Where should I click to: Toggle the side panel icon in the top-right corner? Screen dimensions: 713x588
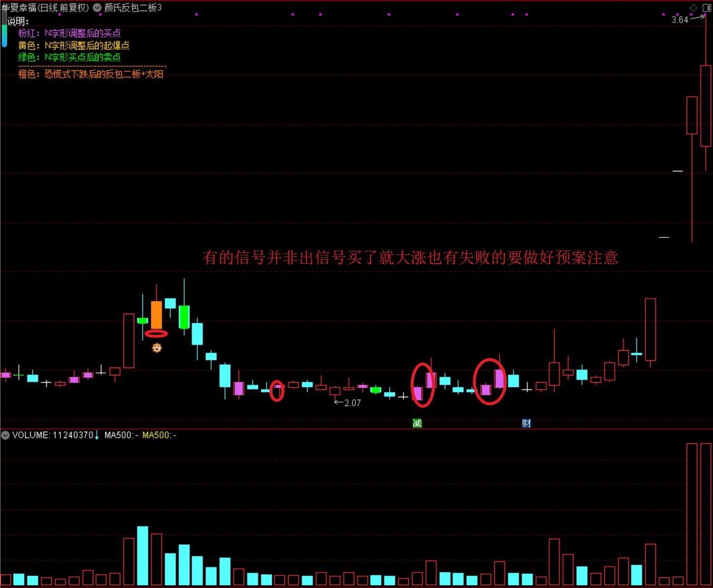pyautogui.click(x=707, y=8)
